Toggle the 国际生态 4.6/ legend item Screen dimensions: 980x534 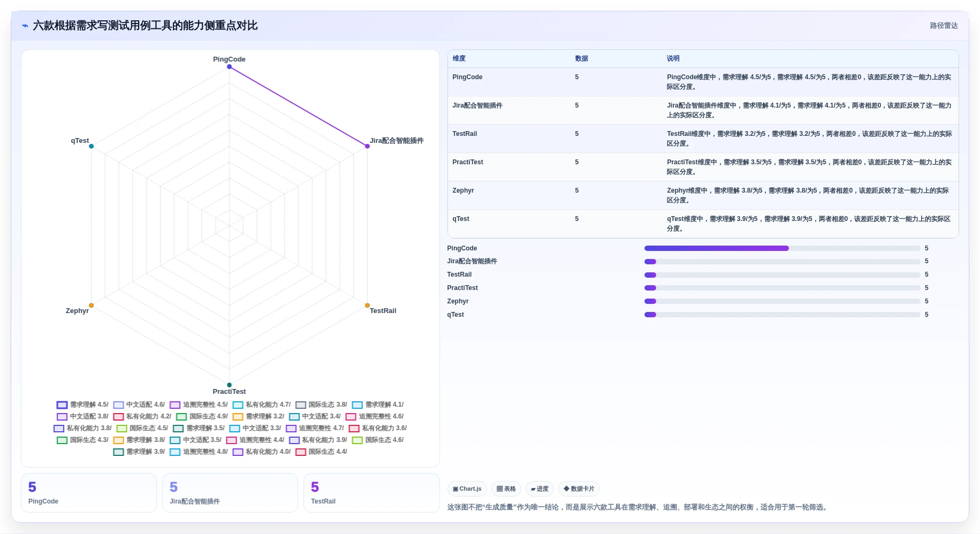378,440
